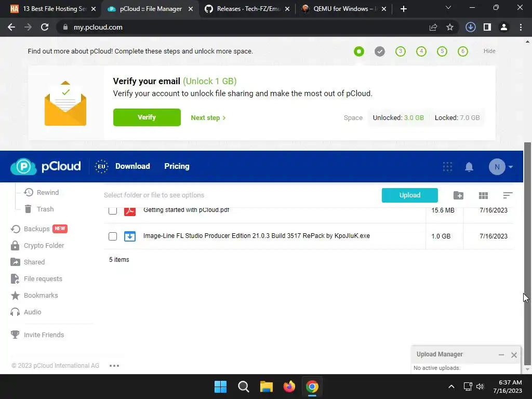Viewport: 532px width, 399px height.
Task: Click the Audio headphones icon
Action: pyautogui.click(x=15, y=312)
